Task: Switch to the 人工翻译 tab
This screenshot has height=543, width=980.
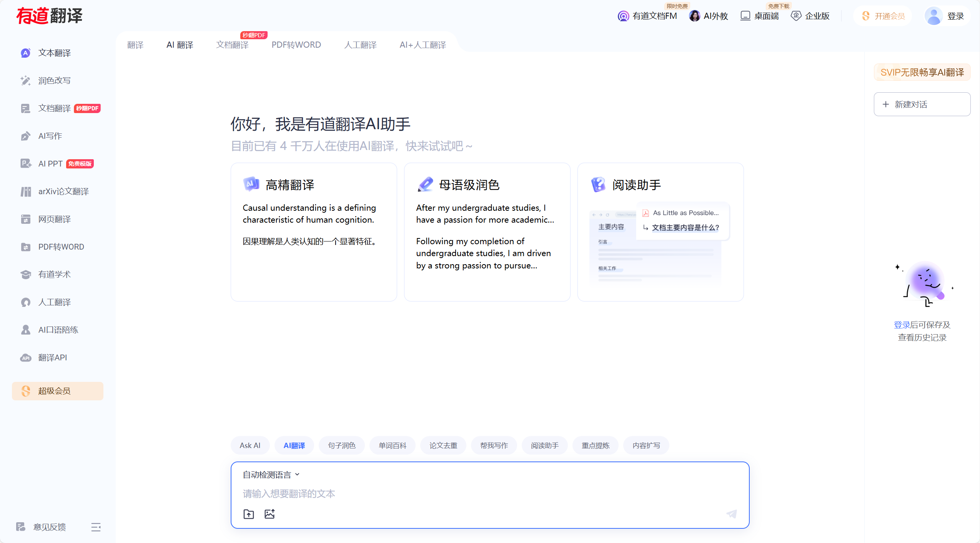Action: 360,45
